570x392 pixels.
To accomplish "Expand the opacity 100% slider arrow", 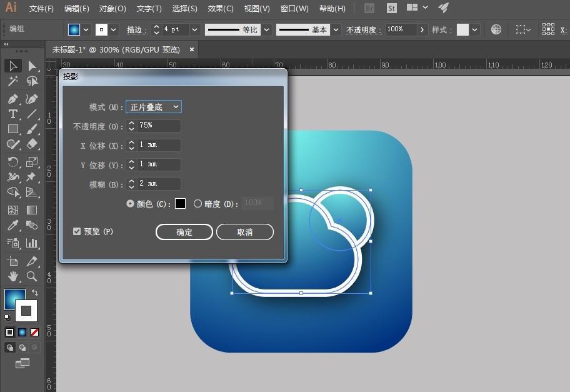I will pyautogui.click(x=422, y=30).
